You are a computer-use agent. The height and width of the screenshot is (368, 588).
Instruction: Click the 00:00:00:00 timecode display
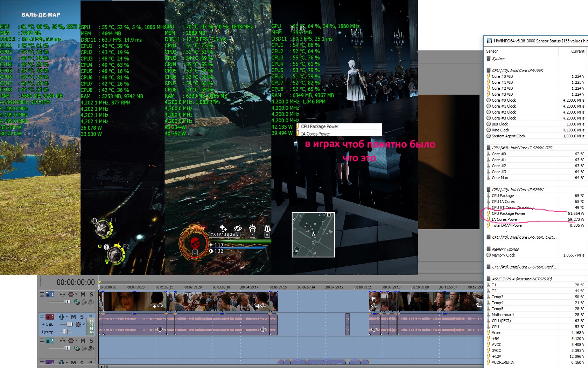[x=76, y=282]
